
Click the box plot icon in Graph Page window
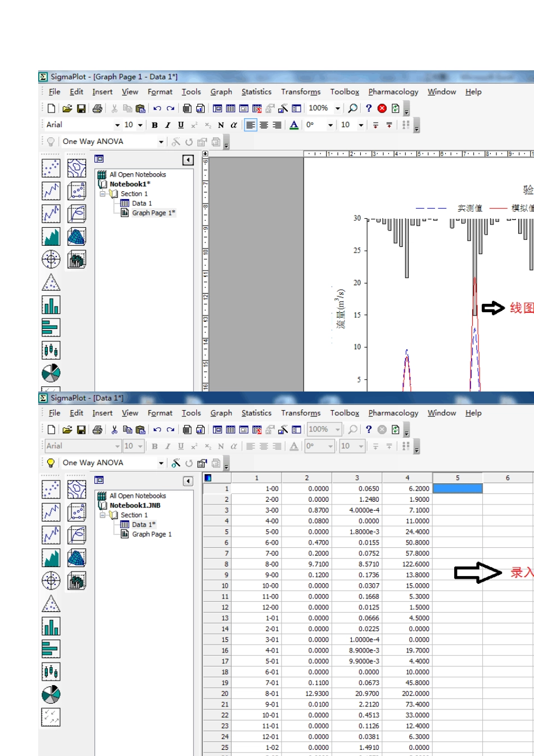[x=51, y=350]
